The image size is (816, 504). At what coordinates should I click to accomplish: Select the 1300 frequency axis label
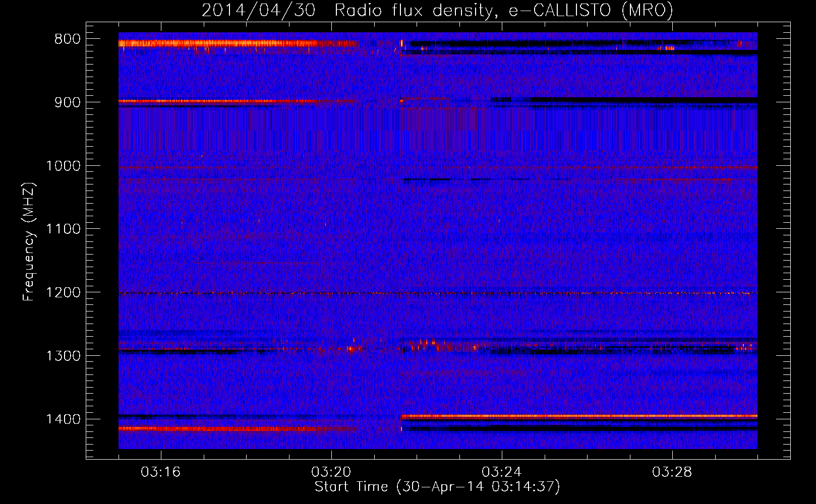coord(64,356)
